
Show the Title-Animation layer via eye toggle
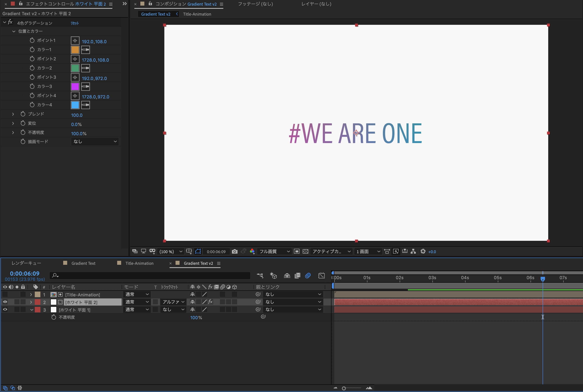coord(5,294)
